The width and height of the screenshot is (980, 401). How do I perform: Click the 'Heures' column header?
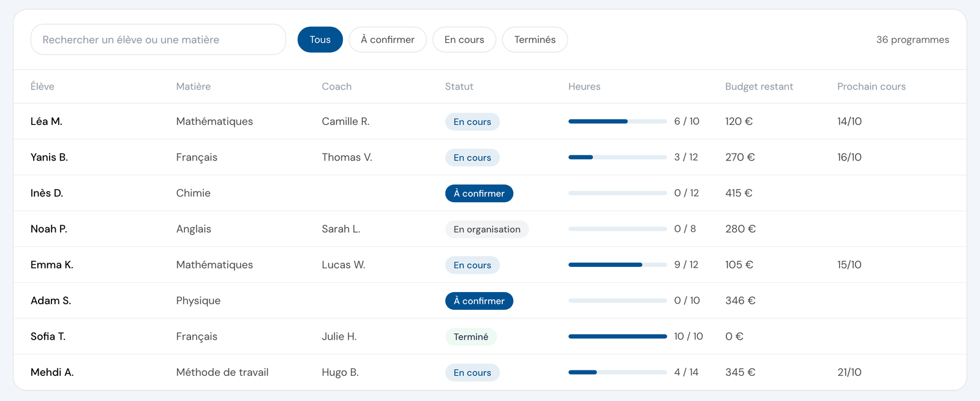[x=584, y=86]
